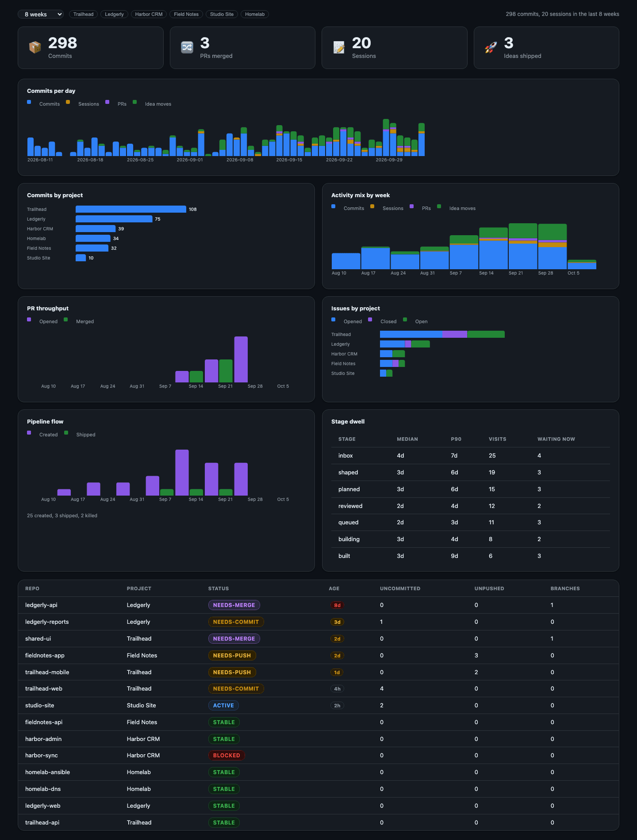Open the 8 weeks time range dropdown
Viewport: 637px width, 840px height.
(x=41, y=14)
